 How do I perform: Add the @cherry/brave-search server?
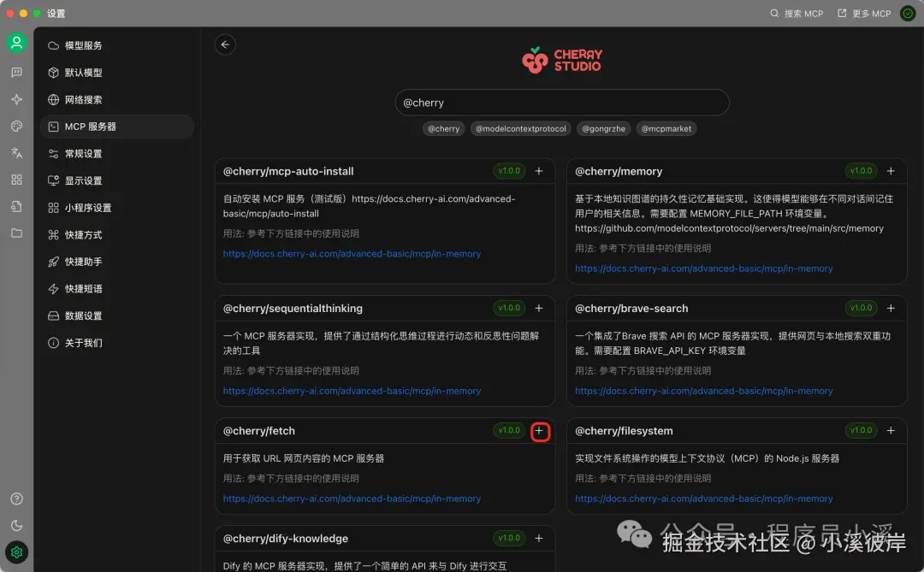891,308
